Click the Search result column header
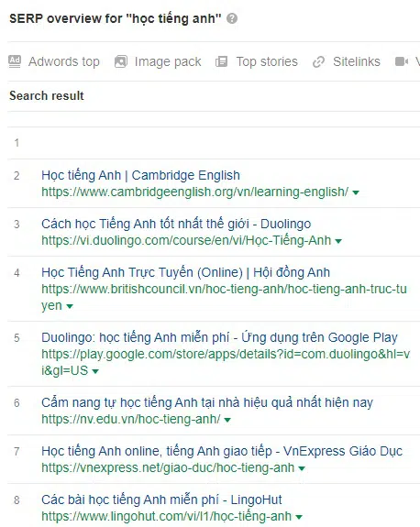Image resolution: width=420 pixels, height=527 pixels. (x=47, y=96)
